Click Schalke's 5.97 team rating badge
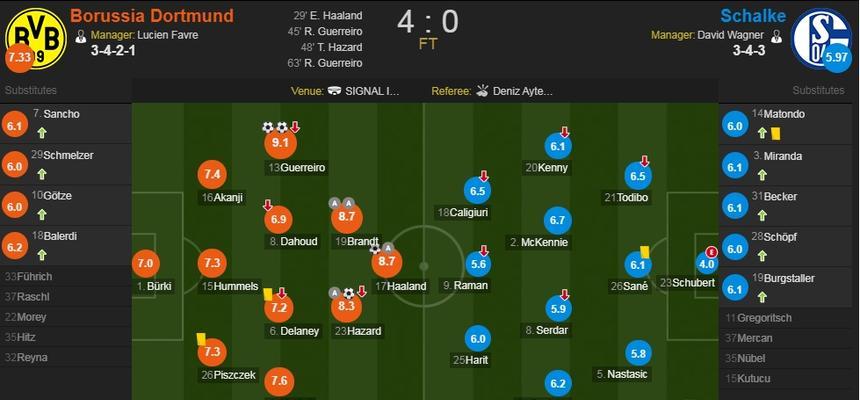This screenshot has width=860, height=400. tap(837, 57)
